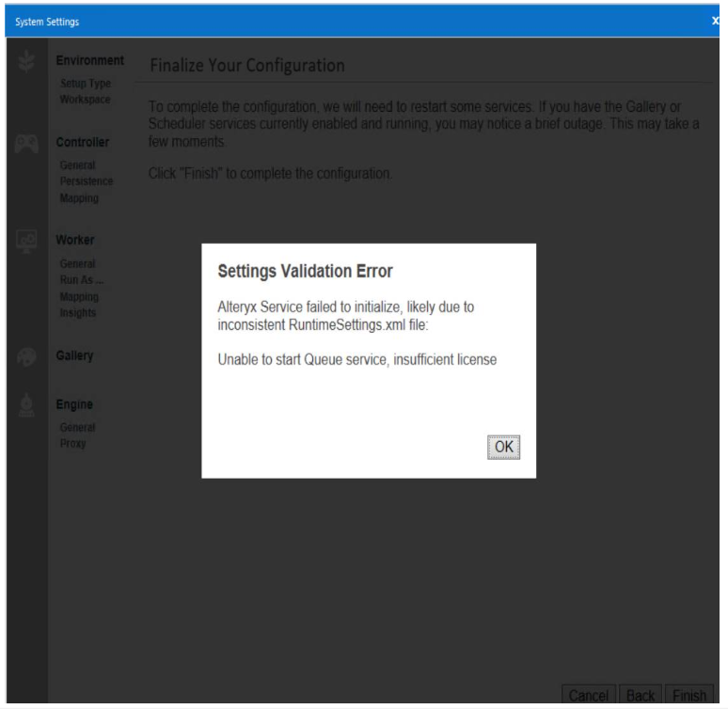Open the Controller section heading
Viewport: 728px width, 709px height.
[83, 142]
